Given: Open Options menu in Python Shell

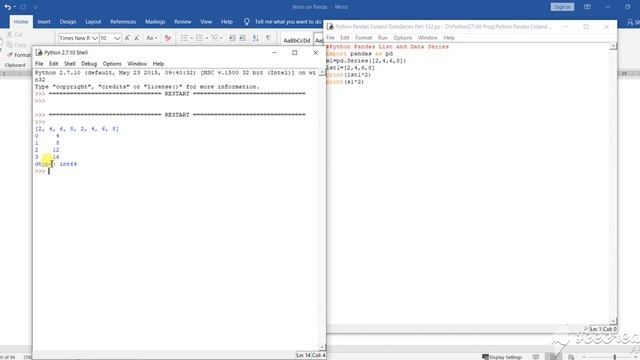Looking at the screenshot, I should (112, 64).
